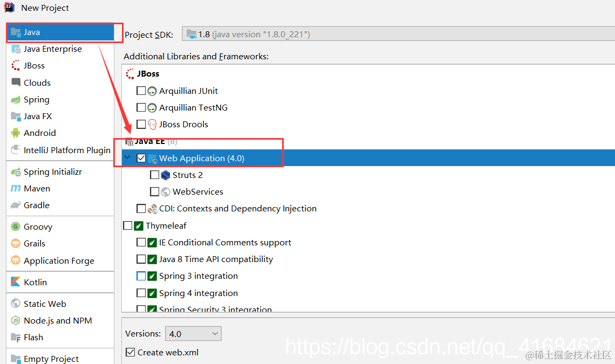Click the Java Enterprise icon in sidebar

16,49
